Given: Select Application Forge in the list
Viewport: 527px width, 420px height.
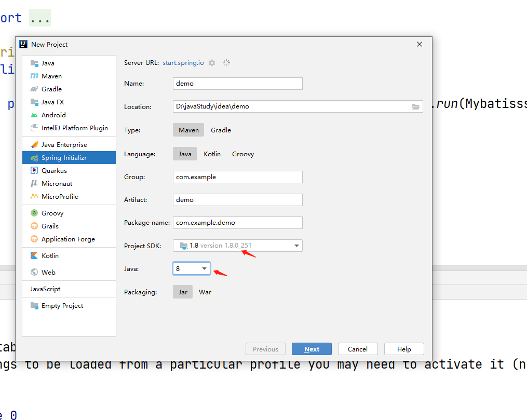Looking at the screenshot, I should (x=69, y=239).
